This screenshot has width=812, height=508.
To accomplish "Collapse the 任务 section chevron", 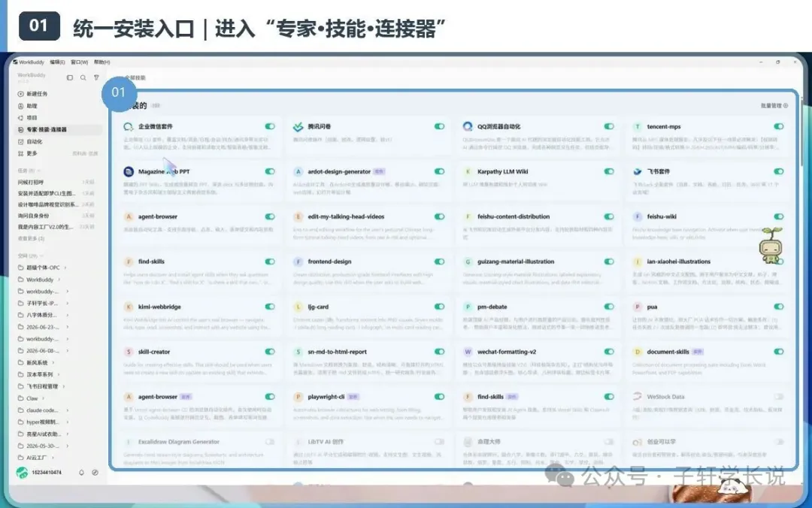I will click(x=38, y=171).
